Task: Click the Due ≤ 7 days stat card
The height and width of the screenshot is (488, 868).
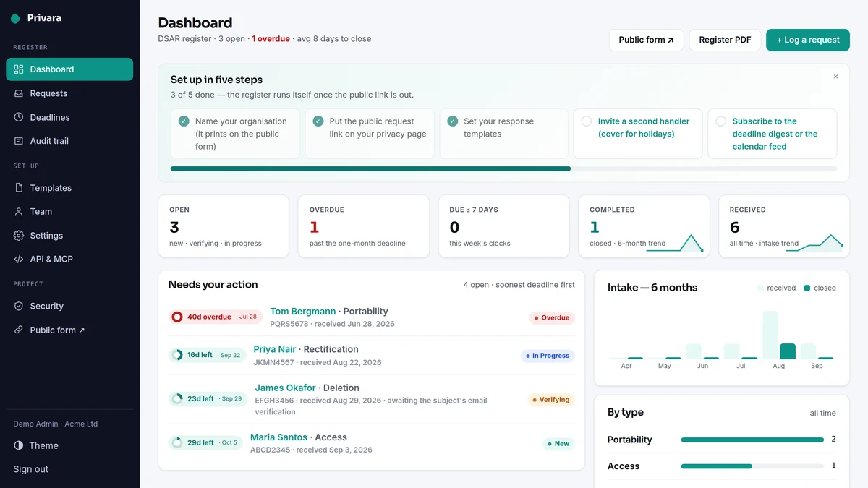Action: 504,226
